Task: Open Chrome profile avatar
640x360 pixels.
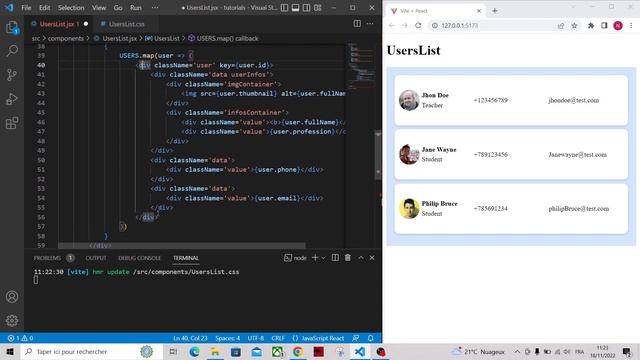Action: coord(618,25)
